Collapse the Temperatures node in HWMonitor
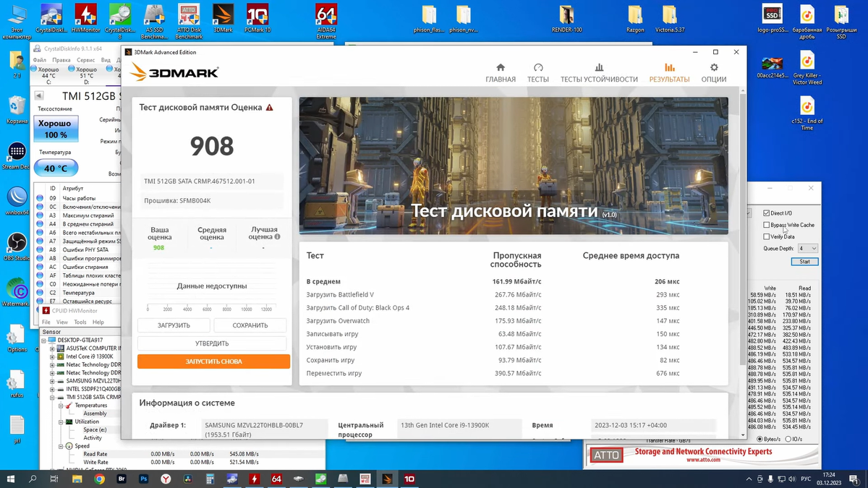 (60, 405)
